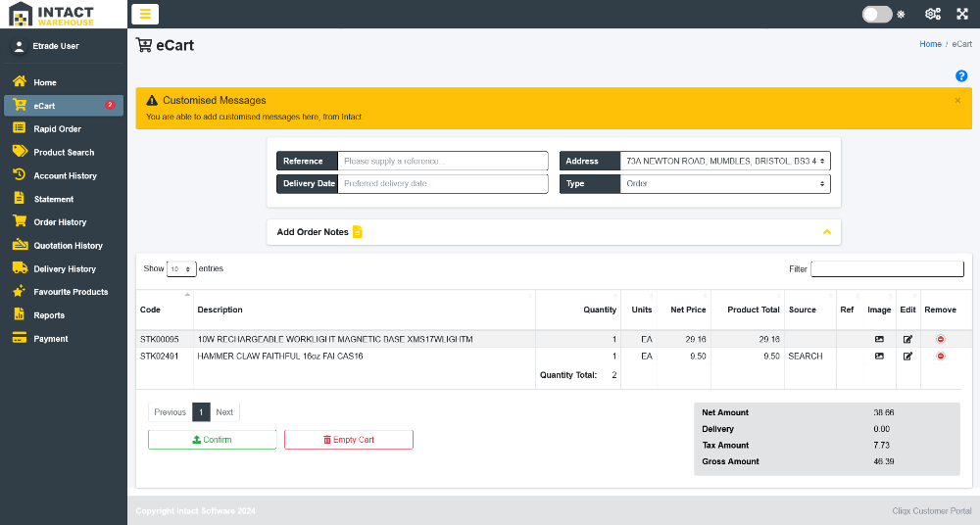Remove STK00095 worklight from the cart
The width and height of the screenshot is (980, 525).
(x=941, y=339)
